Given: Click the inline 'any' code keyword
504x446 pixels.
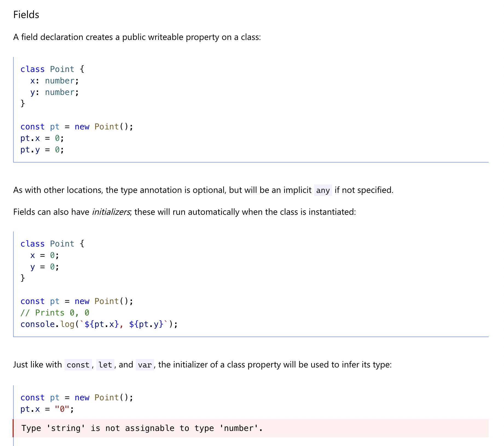Looking at the screenshot, I should coord(323,190).
